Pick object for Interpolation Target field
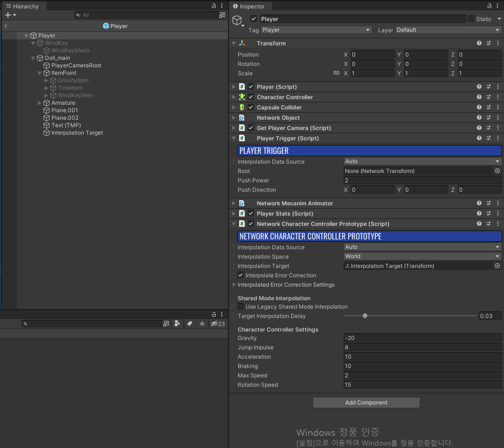 (x=497, y=266)
